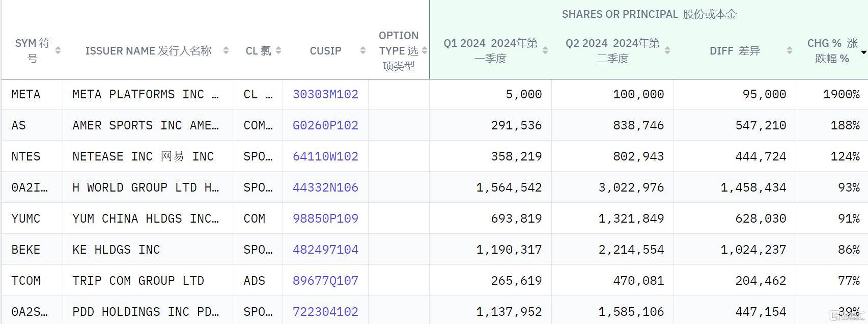Sort by DIFF column sort arrows

(x=790, y=50)
